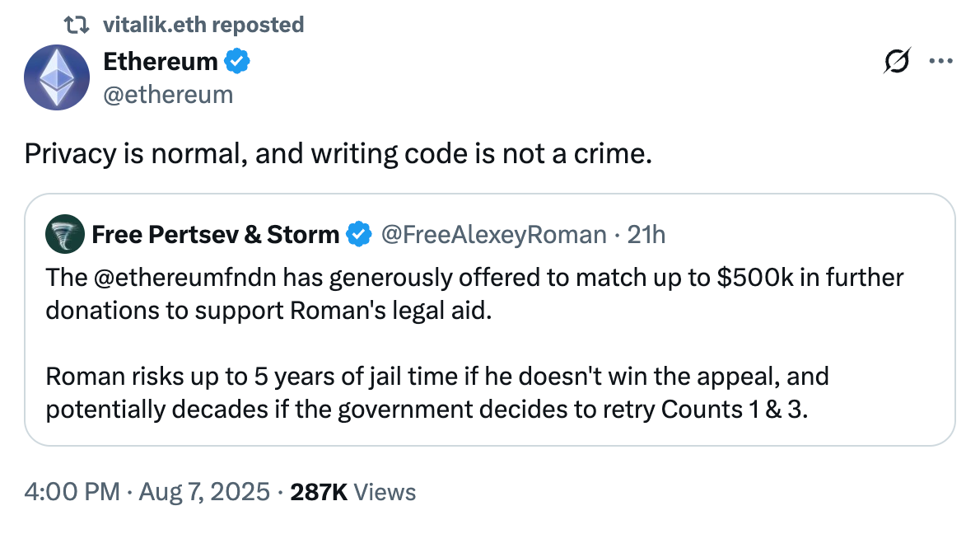Open the three-dot More options menu

(940, 62)
